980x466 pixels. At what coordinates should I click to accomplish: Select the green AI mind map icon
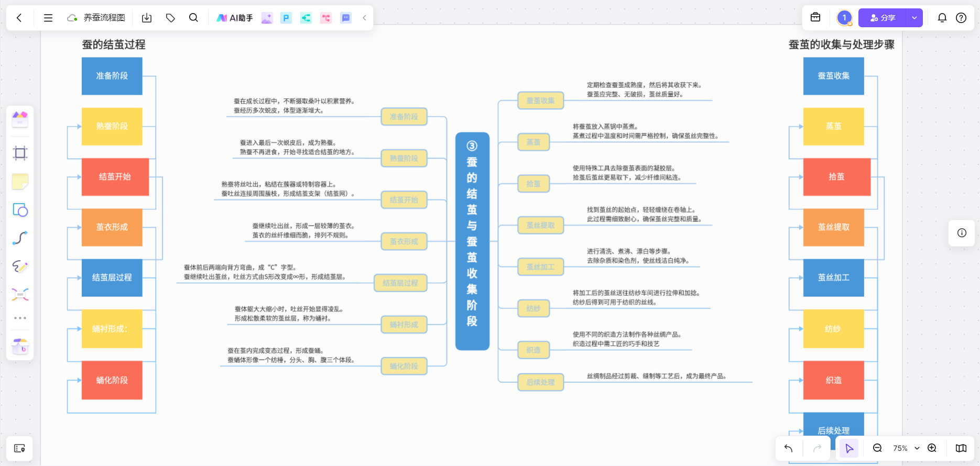coord(306,18)
